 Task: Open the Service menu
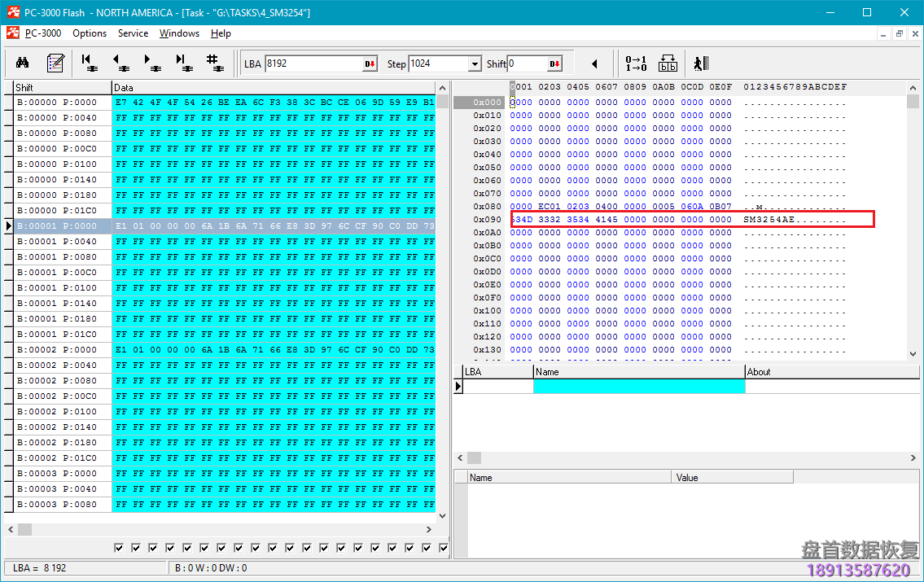click(133, 33)
